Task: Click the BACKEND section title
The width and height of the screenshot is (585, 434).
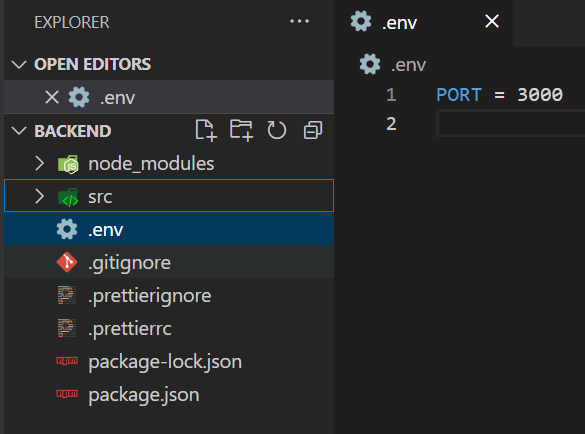Action: point(73,131)
